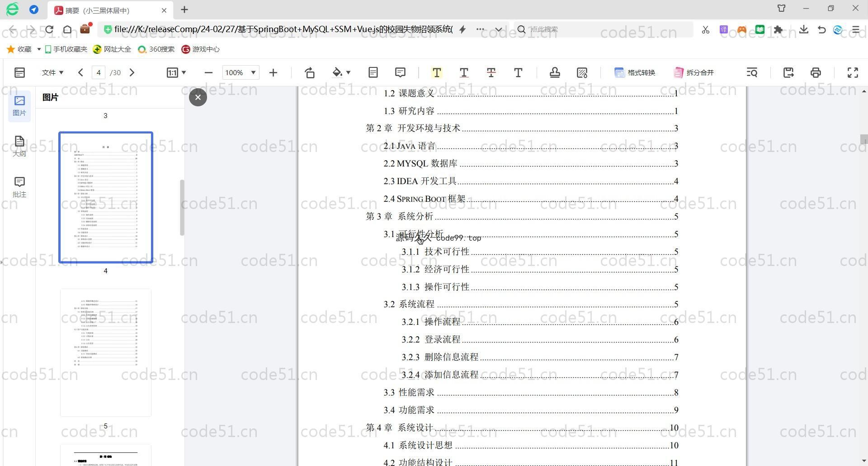Open TOC entry 2.2 MYSQL 数据库

pyautogui.click(x=531, y=163)
